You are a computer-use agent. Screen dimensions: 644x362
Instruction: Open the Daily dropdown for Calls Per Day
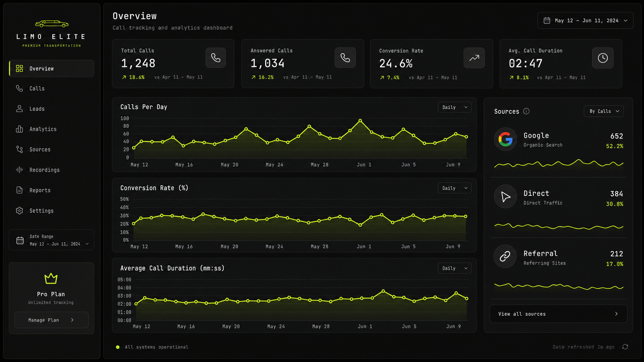[454, 107]
